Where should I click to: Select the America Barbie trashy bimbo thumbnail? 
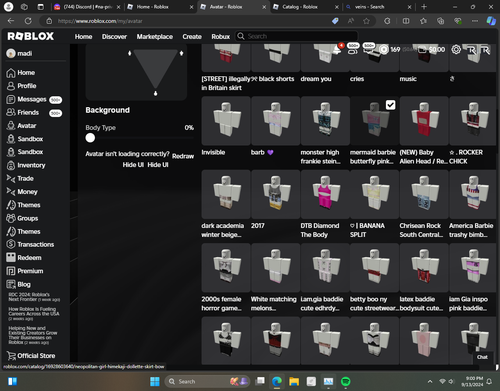473,194
